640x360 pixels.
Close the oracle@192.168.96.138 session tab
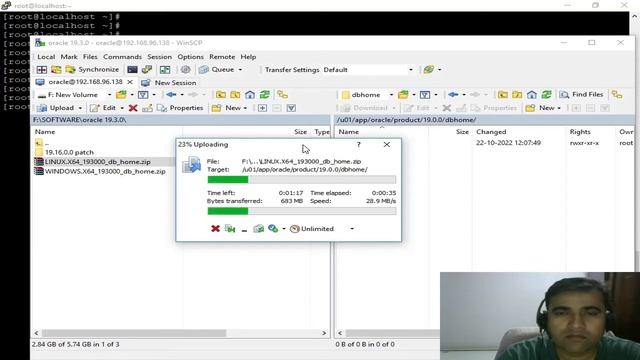point(130,82)
